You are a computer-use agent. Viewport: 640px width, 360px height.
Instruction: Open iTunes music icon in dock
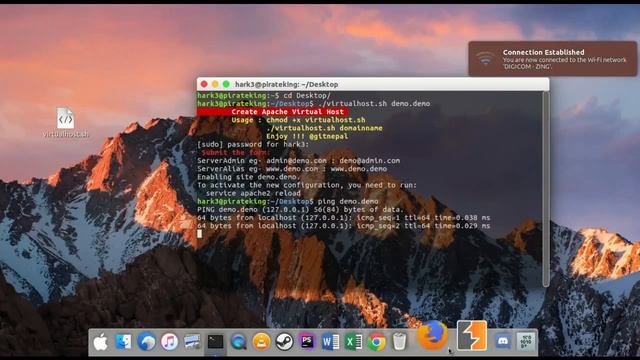click(169, 342)
